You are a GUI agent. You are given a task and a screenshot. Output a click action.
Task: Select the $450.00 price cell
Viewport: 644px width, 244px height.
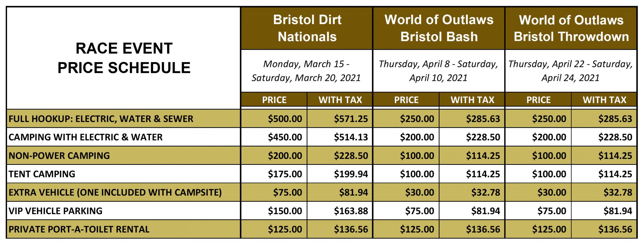(274, 137)
